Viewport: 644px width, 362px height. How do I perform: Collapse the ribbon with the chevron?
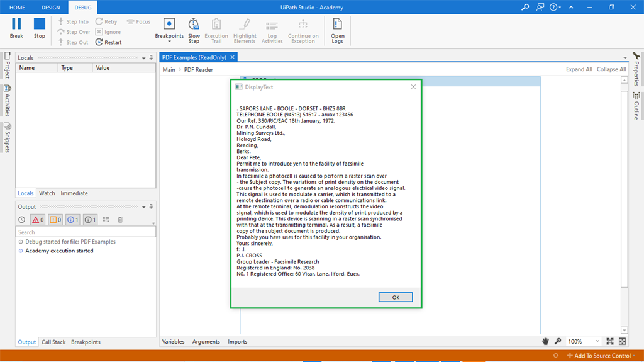[571, 7]
